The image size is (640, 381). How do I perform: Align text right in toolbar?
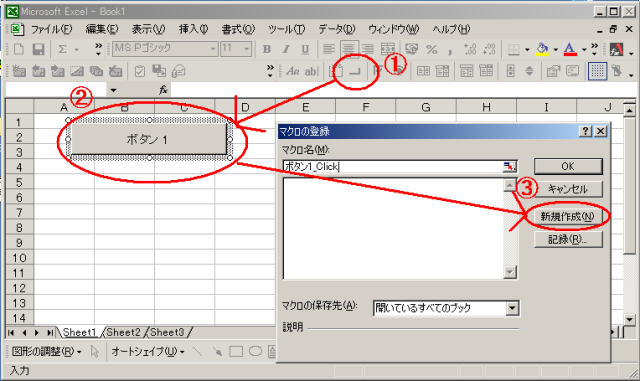click(x=368, y=49)
